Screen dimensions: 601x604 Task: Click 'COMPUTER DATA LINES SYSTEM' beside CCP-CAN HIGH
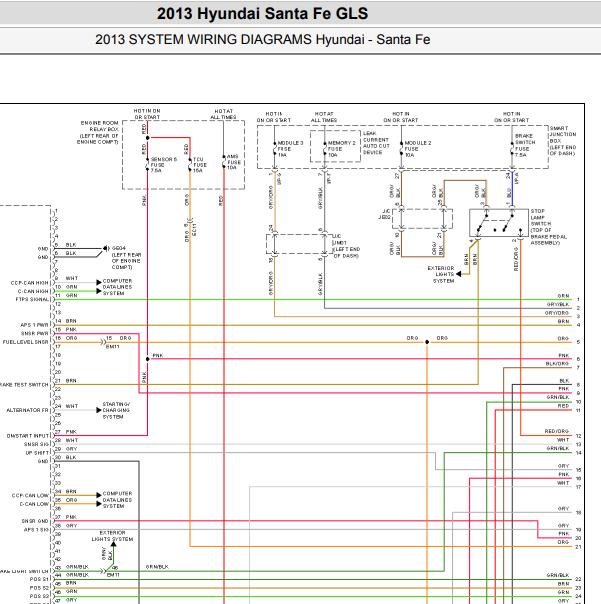[117, 287]
